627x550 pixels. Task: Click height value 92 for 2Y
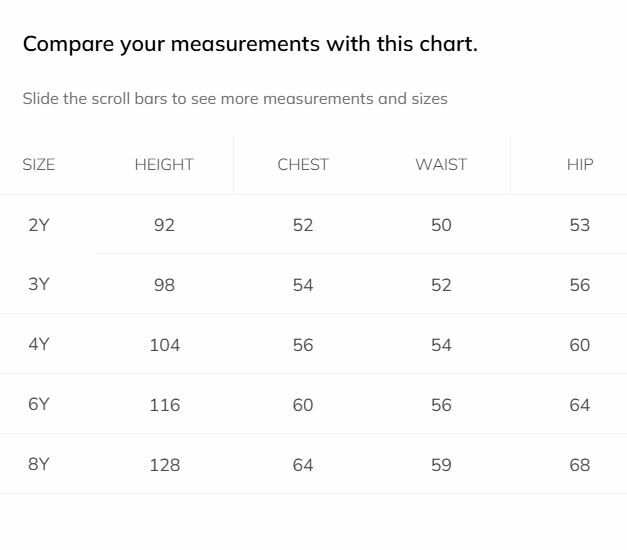point(164,225)
